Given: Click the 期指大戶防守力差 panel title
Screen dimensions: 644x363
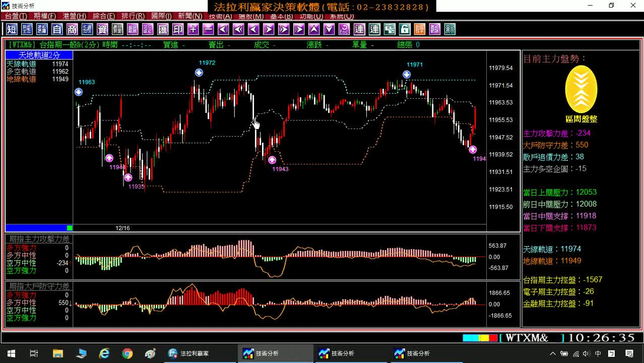Looking at the screenshot, I should [x=39, y=286].
